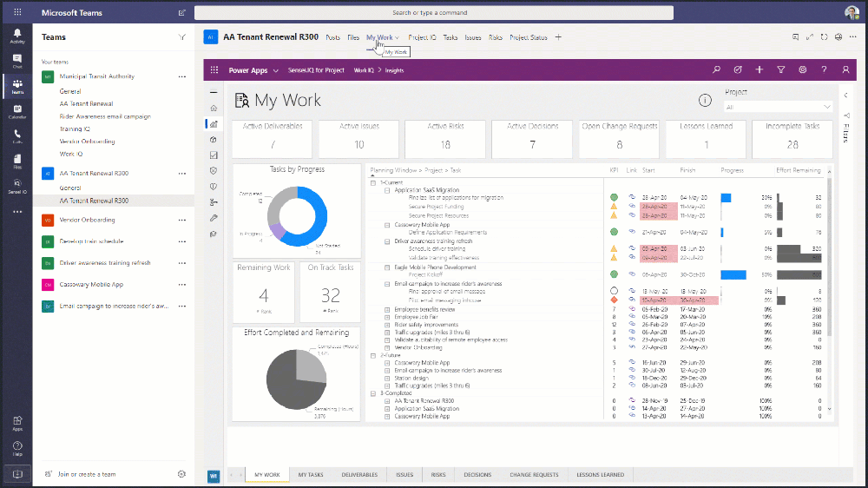Collapse the 1-Current planning window group
The image size is (868, 488).
(x=373, y=182)
